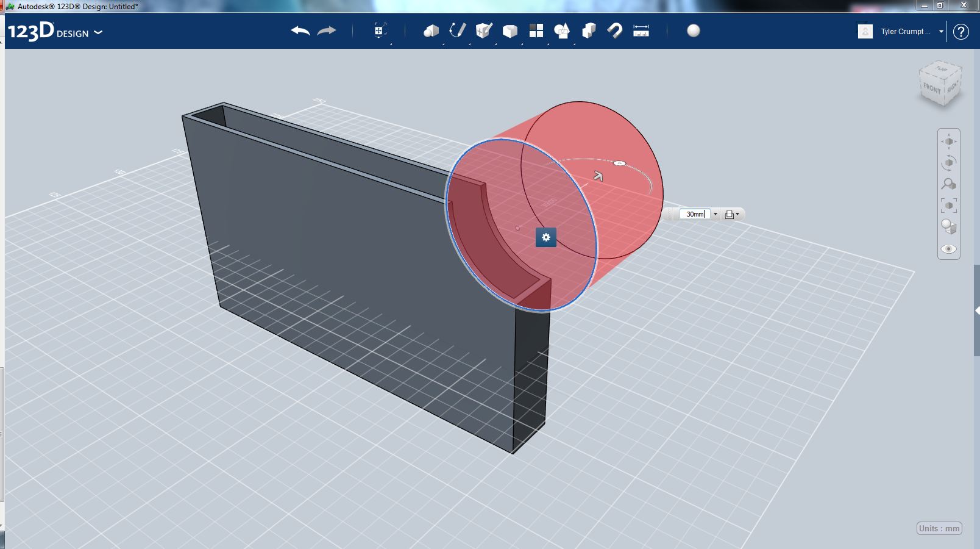The image size is (980, 549).
Task: Click the extrude angle rotation handle
Action: [x=619, y=163]
